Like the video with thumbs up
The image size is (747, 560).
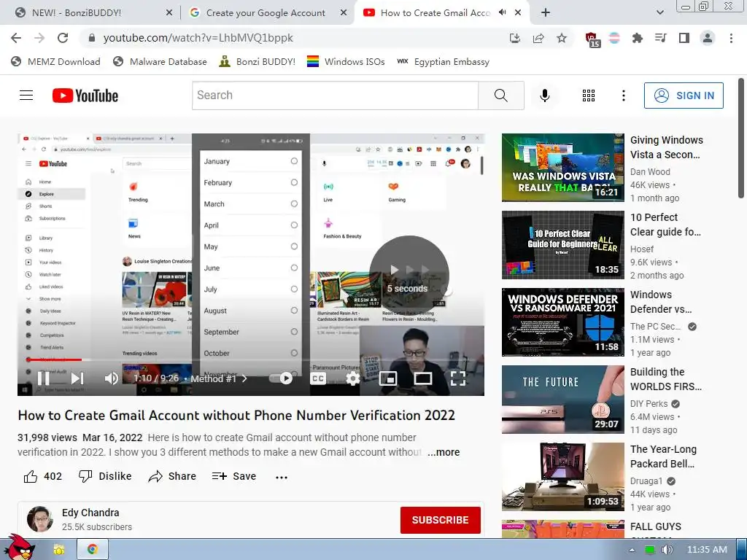[x=31, y=476]
